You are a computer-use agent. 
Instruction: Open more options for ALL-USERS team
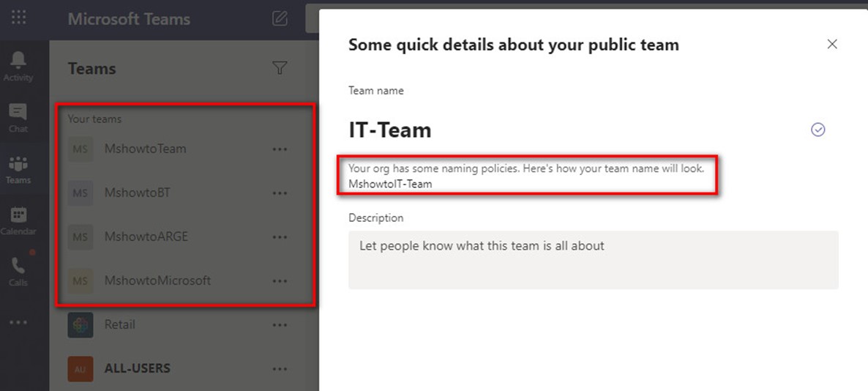[x=280, y=369]
